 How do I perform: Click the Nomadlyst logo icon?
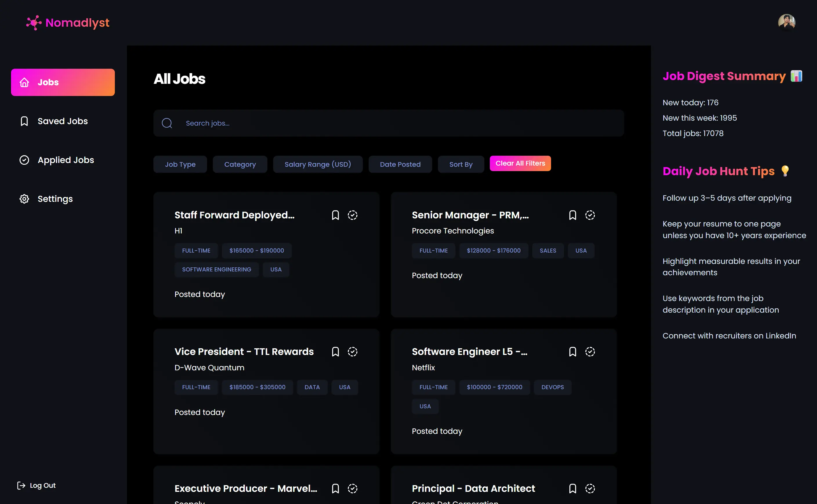point(34,23)
